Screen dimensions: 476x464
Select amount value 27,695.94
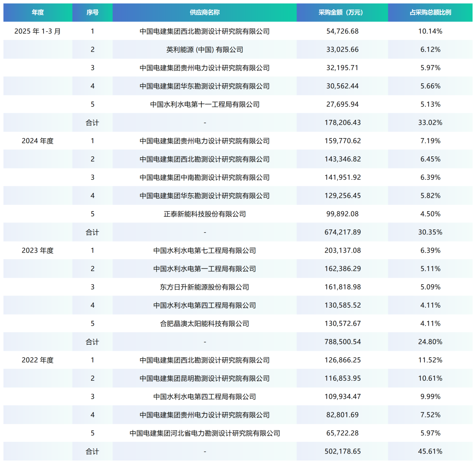(342, 104)
